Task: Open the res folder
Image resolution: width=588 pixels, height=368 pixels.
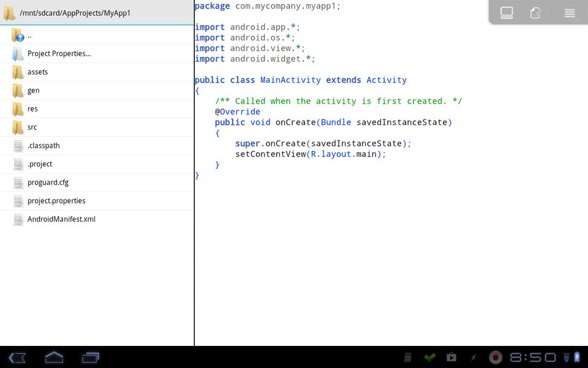Action: (32, 109)
